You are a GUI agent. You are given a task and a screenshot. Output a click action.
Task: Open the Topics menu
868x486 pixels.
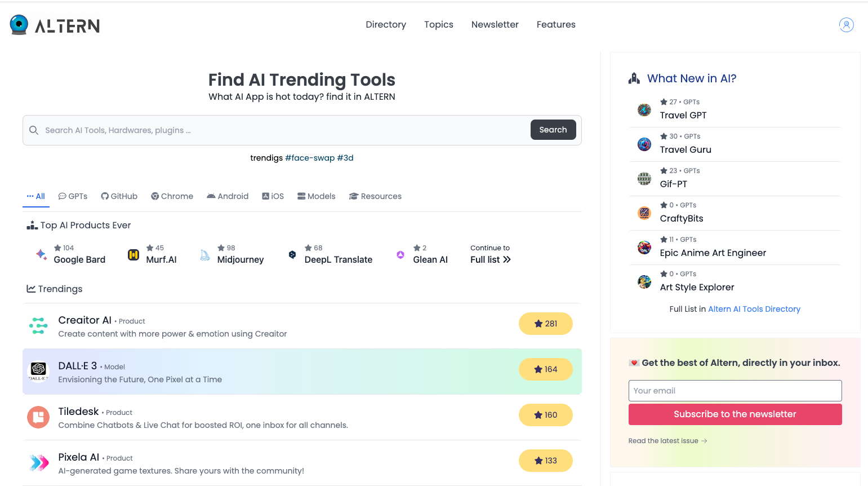click(439, 25)
